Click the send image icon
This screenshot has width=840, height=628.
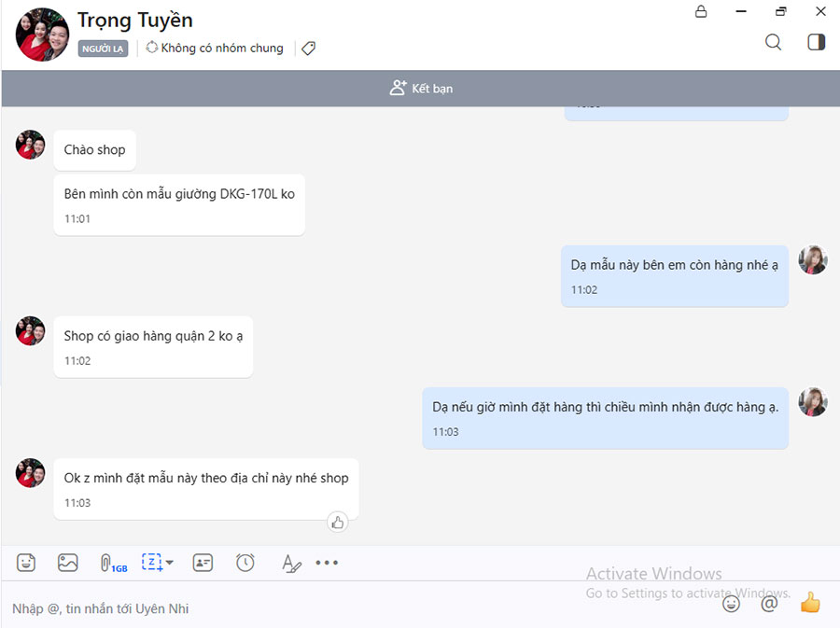point(67,563)
